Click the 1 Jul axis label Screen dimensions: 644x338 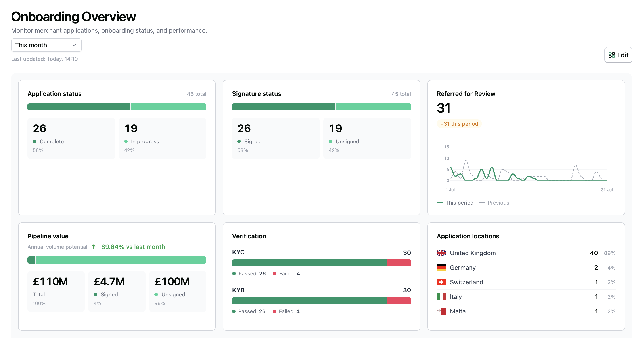(x=450, y=190)
